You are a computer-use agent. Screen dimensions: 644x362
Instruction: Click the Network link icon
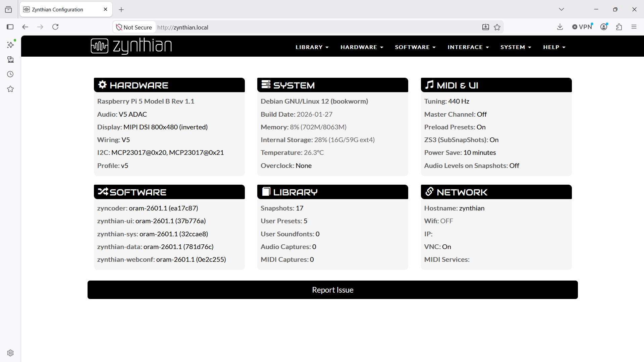(x=429, y=191)
